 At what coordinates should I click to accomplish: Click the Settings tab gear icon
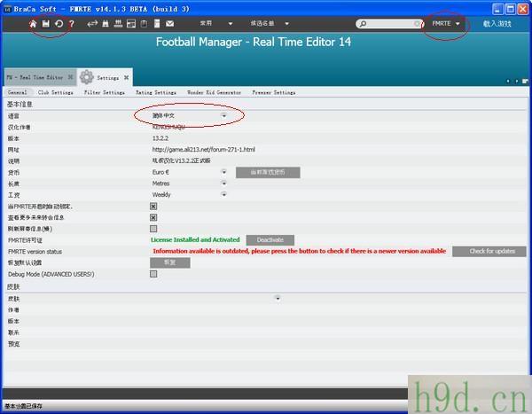(87, 77)
